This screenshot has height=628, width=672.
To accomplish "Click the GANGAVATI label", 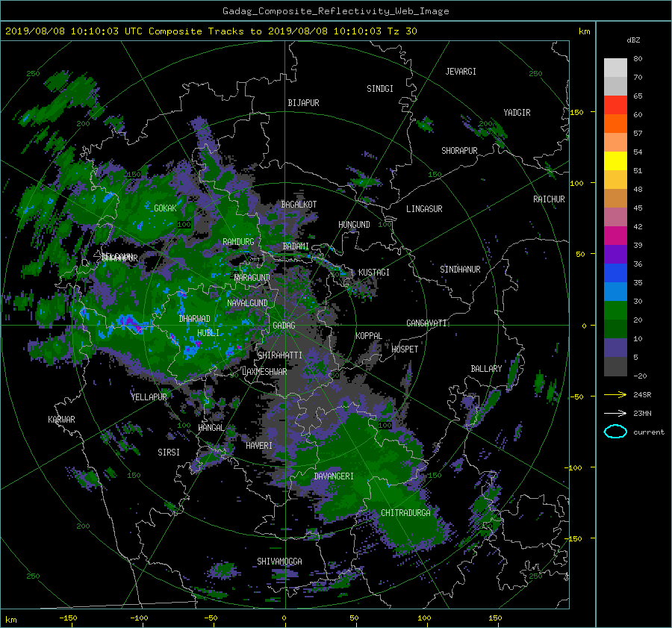I will tap(426, 323).
